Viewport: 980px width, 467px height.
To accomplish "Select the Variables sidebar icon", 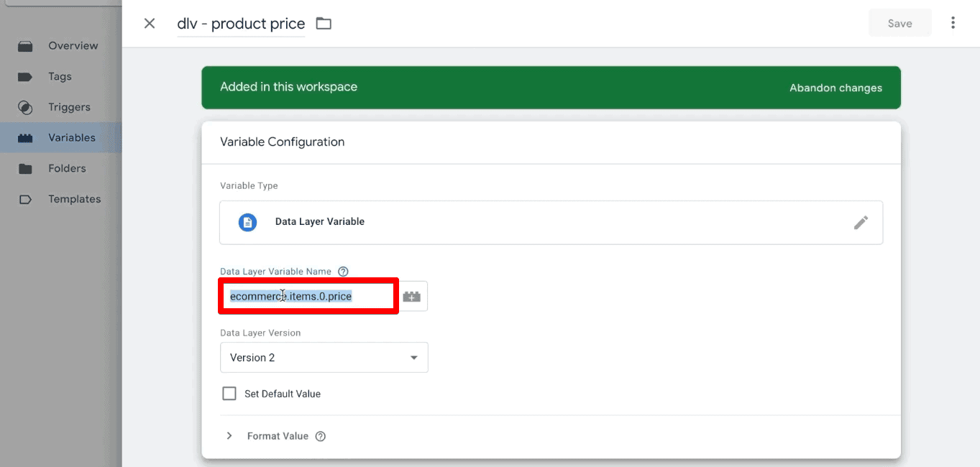I will tap(25, 137).
